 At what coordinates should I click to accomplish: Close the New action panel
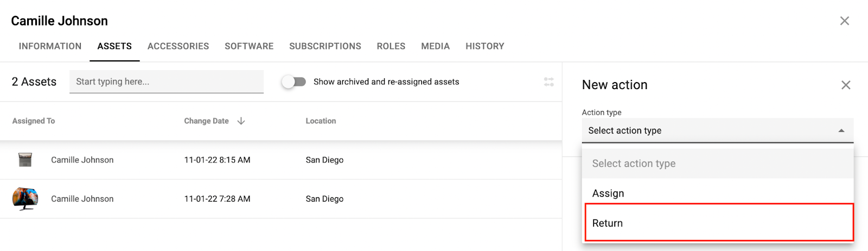pyautogui.click(x=846, y=85)
